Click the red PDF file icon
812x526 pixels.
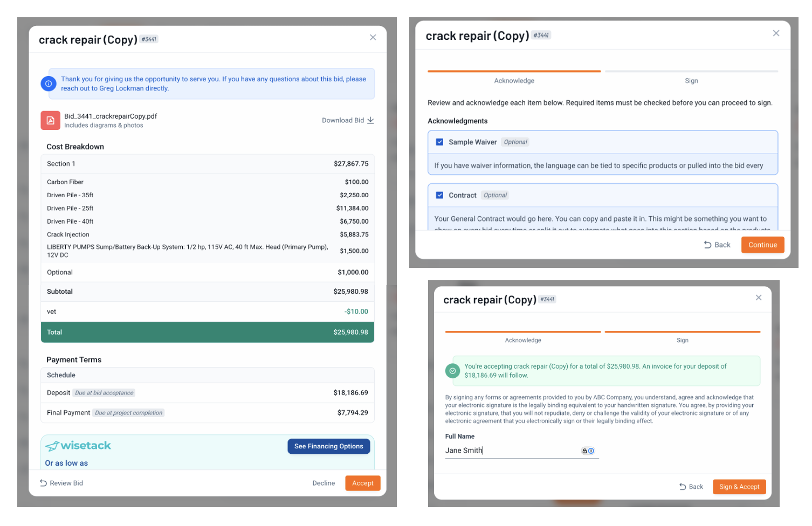pos(50,120)
